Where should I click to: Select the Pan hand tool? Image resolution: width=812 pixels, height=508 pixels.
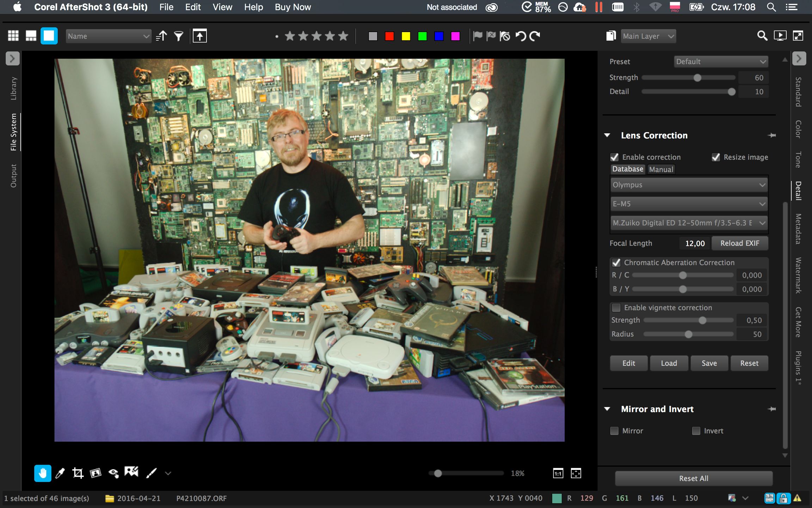43,473
